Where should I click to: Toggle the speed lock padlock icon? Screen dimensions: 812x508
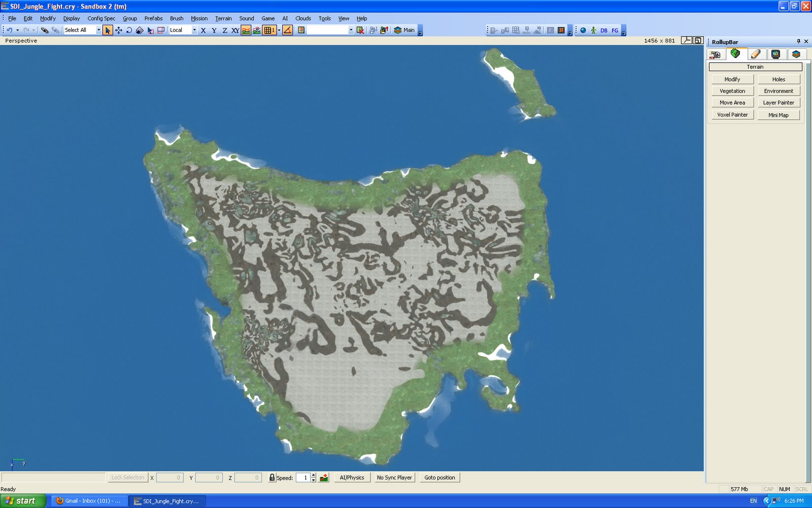272,478
